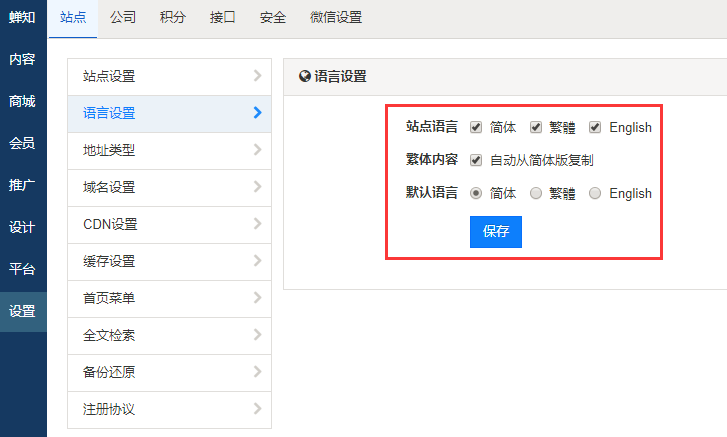Toggle the English site language checkbox
Screen dimensions: 727x437
pos(596,127)
